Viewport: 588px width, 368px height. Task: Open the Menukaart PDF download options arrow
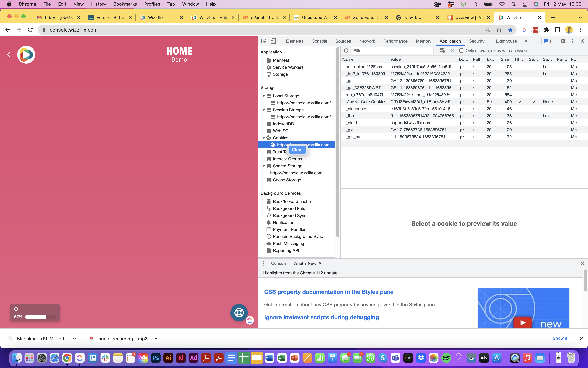pyautogui.click(x=75, y=339)
